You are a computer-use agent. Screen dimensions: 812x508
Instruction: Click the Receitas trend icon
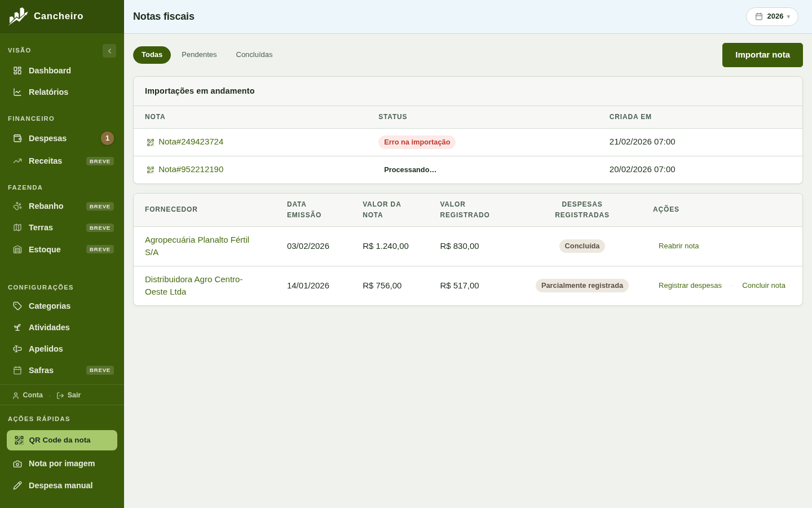[17, 161]
